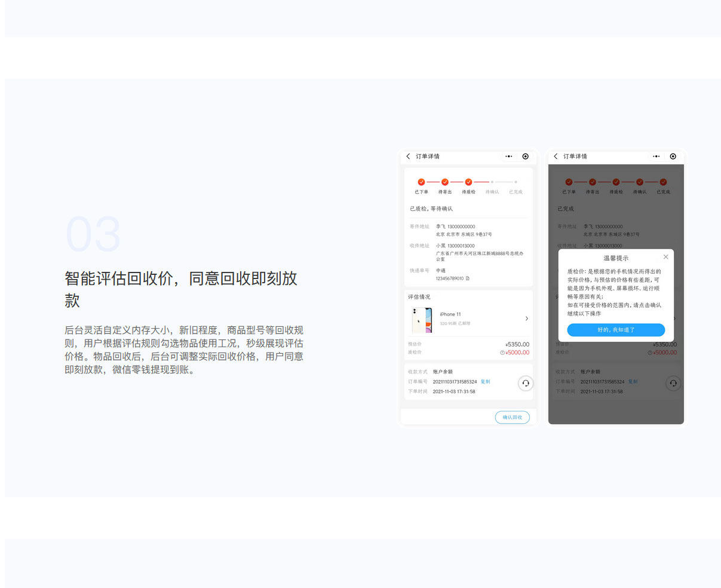The image size is (721, 588).
Task: Click 已下单 step checkmark in left phone
Action: click(x=421, y=182)
